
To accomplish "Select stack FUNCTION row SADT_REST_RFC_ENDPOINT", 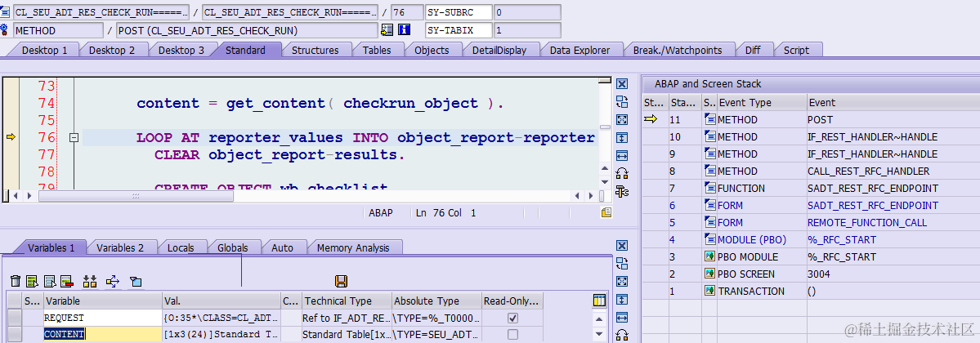I will (x=811, y=188).
